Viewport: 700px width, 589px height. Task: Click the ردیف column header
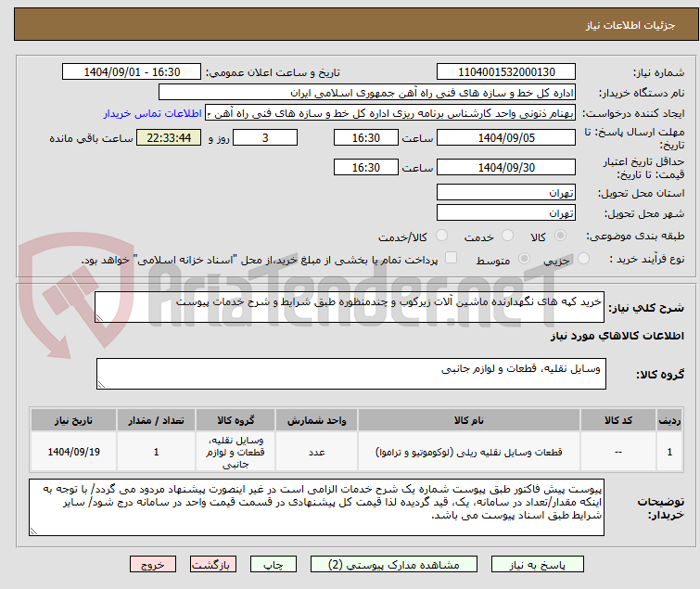pyautogui.click(x=669, y=420)
